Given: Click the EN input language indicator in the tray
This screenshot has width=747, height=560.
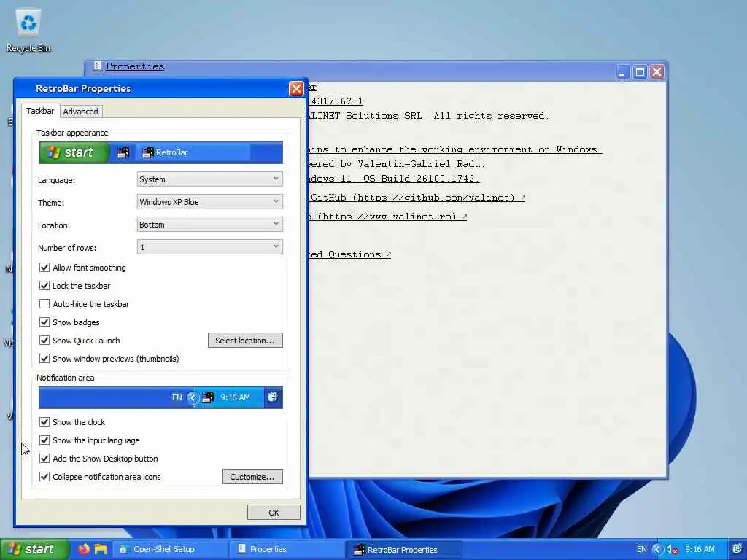Looking at the screenshot, I should pos(642,549).
